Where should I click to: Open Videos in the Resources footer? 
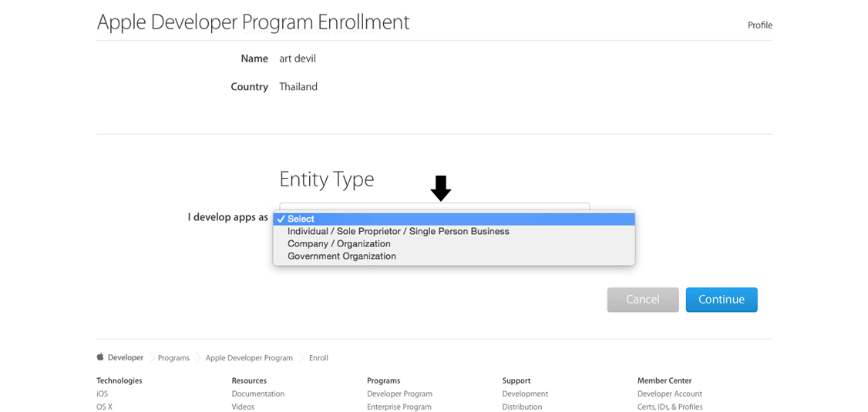243,407
